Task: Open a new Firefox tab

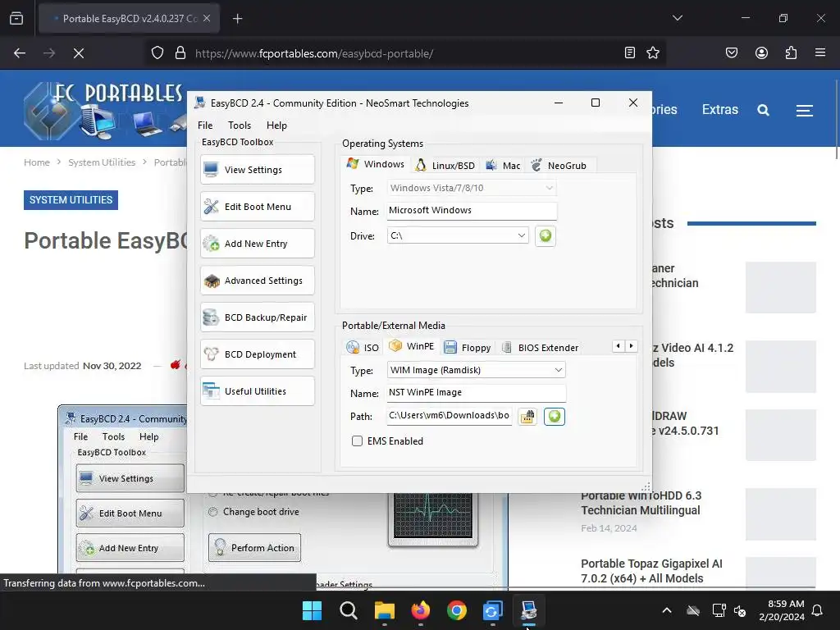Action: pyautogui.click(x=238, y=19)
